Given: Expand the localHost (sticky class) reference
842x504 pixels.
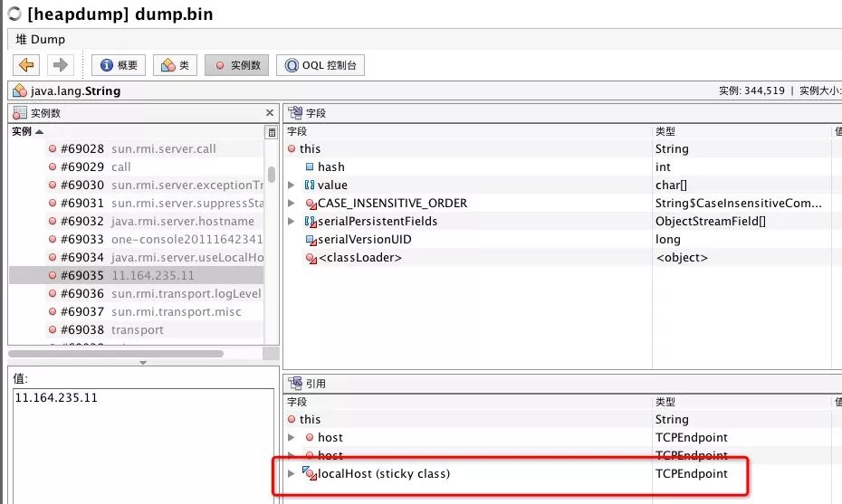Looking at the screenshot, I should (291, 473).
